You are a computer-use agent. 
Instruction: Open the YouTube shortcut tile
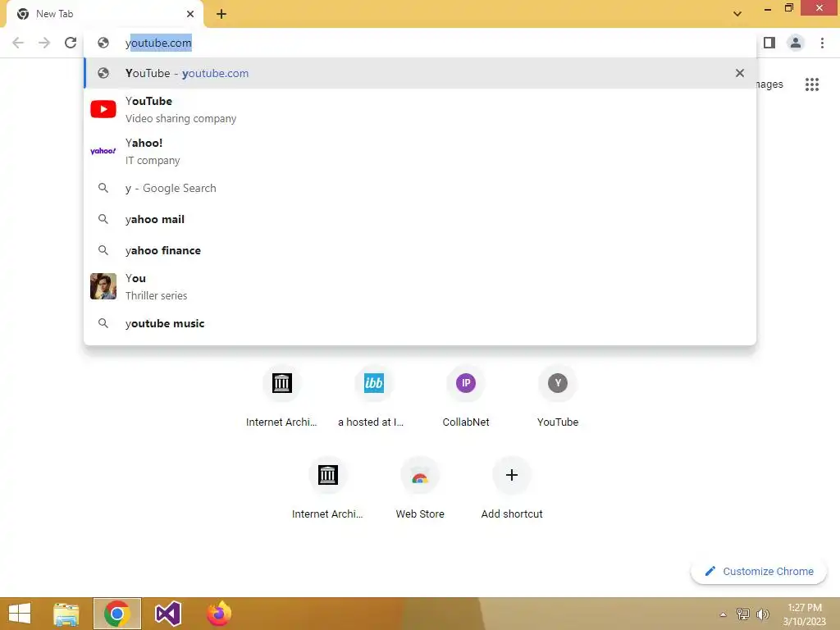pyautogui.click(x=558, y=396)
